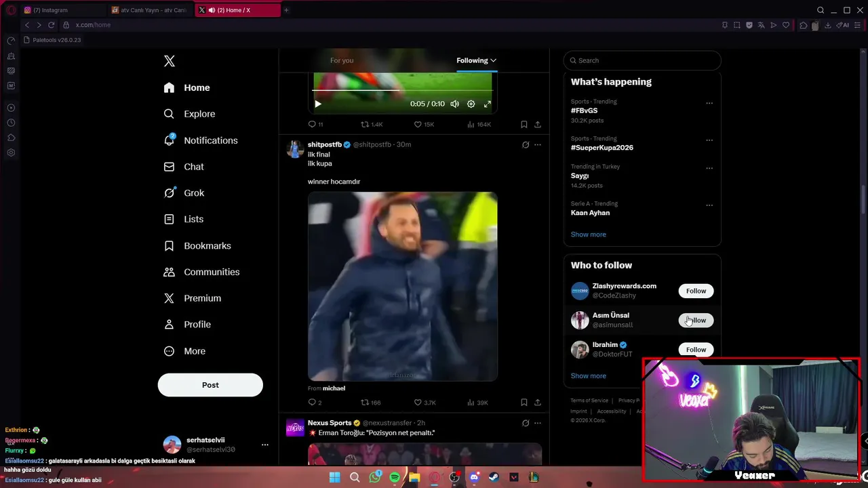868x488 pixels.
Task: Open more options on Nexus Sports post
Action: (538, 423)
